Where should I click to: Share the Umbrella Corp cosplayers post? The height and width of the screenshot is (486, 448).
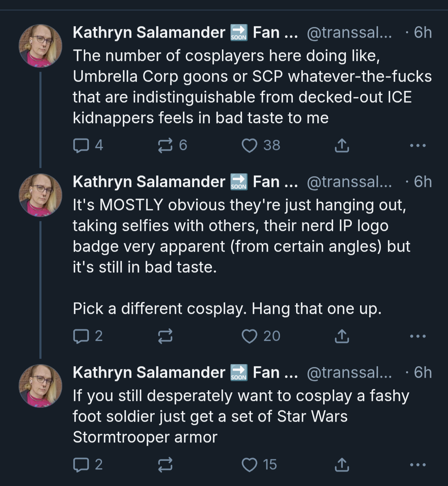click(x=342, y=146)
